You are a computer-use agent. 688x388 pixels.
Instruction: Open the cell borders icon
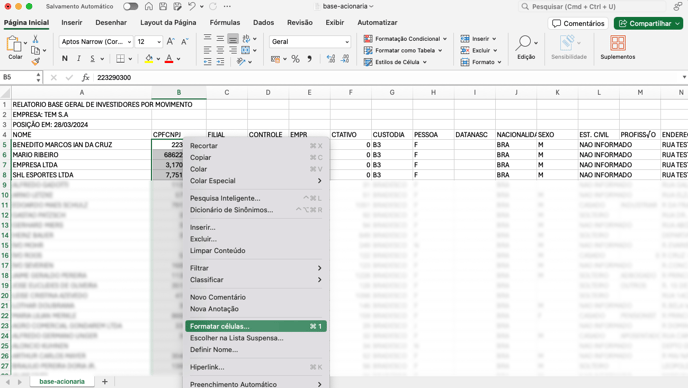click(x=120, y=58)
